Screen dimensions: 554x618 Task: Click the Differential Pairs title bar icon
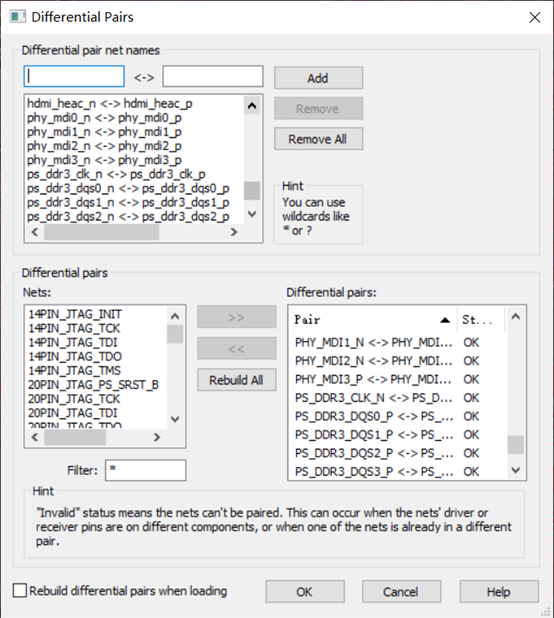pyautogui.click(x=18, y=17)
